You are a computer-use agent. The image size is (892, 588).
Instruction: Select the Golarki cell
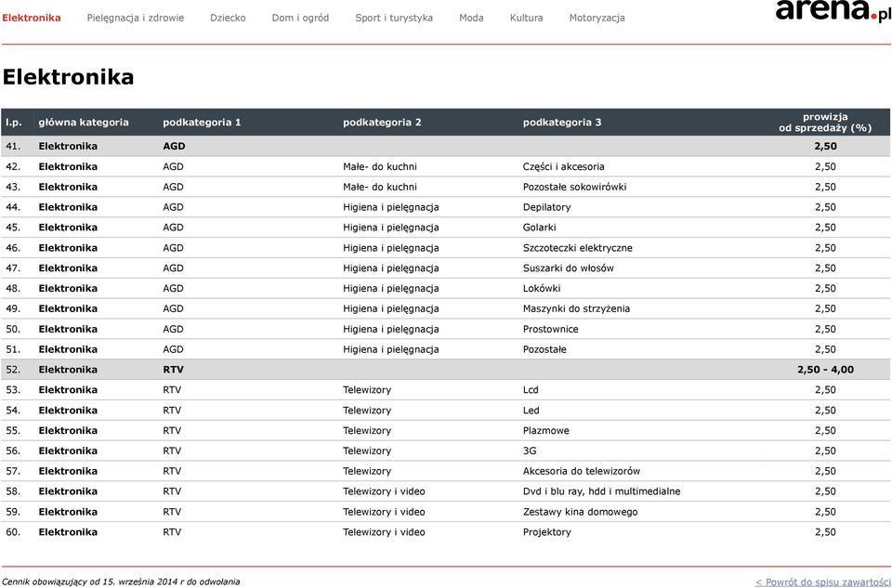click(539, 228)
